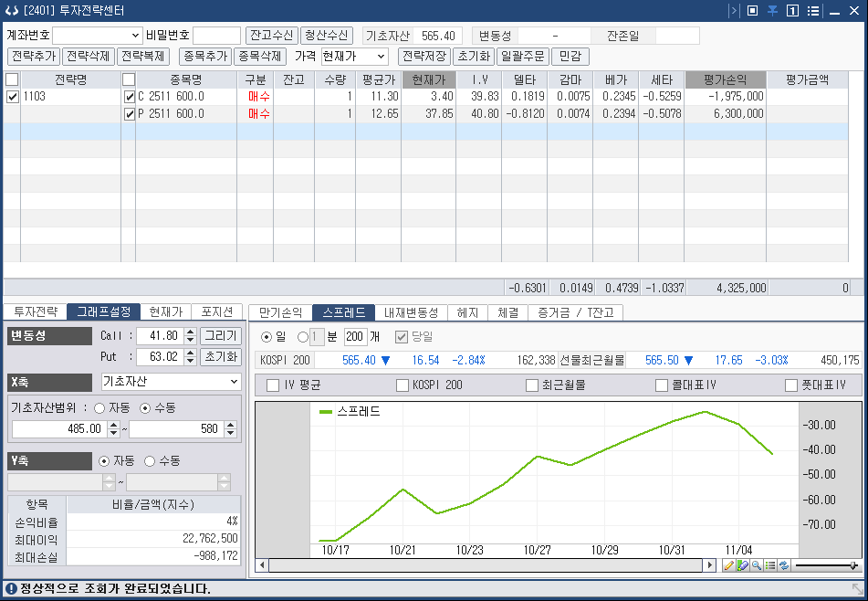Open the 계좌번호 account dropdown
This screenshot has height=601, width=868.
98,36
